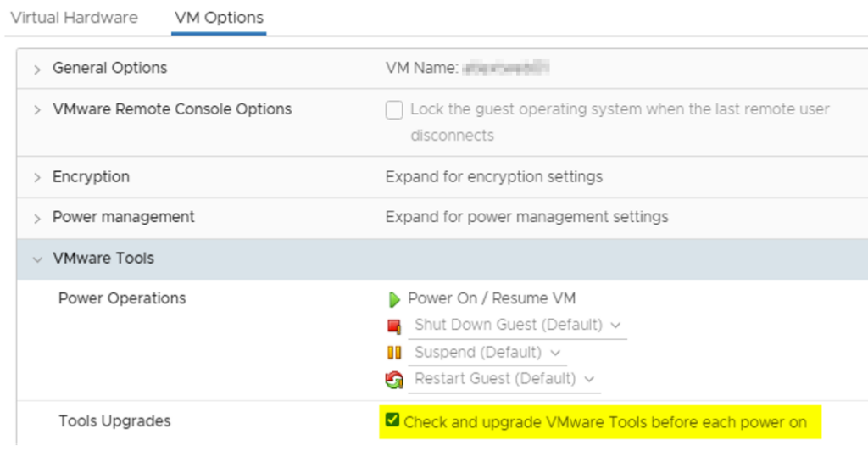Enable Lock the guest operating system checkbox
This screenshot has height=451, width=868.
(x=394, y=110)
